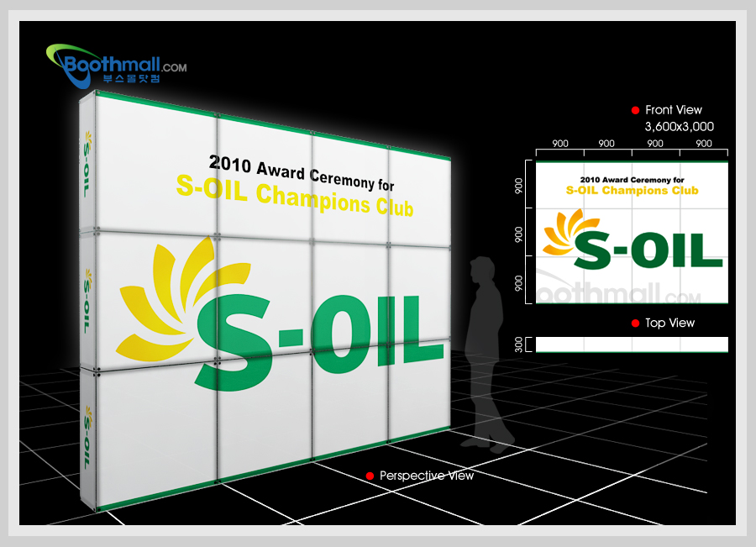Click the large green S-OIL lettering on booth wall
756x547 pixels.
pyautogui.click(x=319, y=335)
